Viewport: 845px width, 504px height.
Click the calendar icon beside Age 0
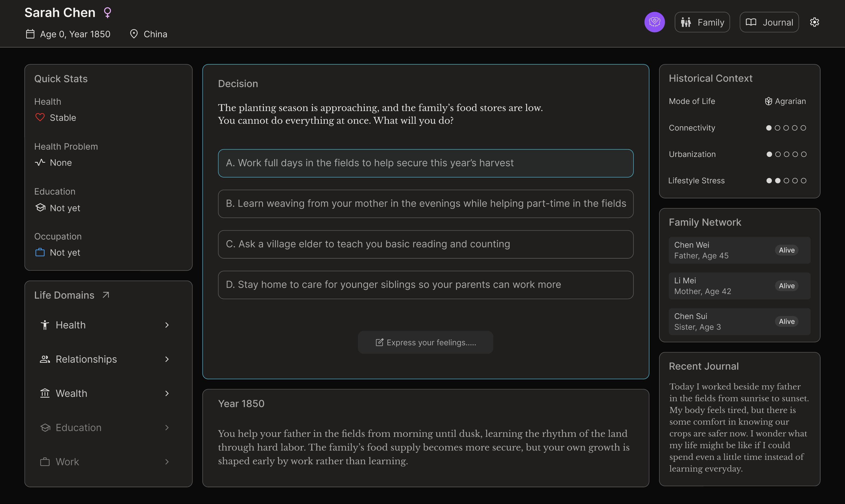pos(30,34)
